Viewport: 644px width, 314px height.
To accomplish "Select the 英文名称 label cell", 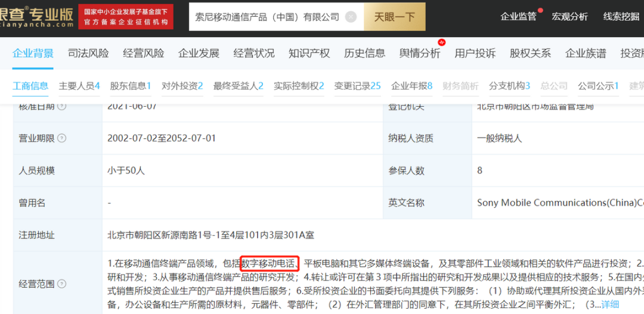I will point(428,203).
